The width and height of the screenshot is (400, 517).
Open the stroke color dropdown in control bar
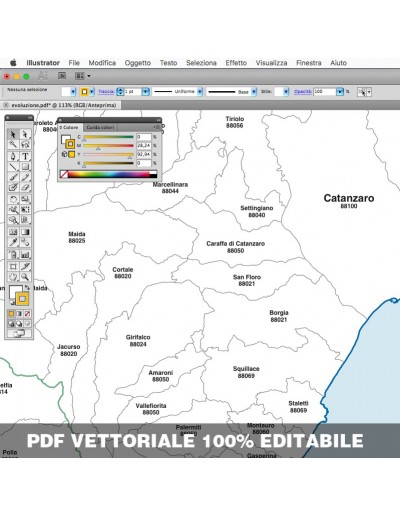[x=92, y=91]
